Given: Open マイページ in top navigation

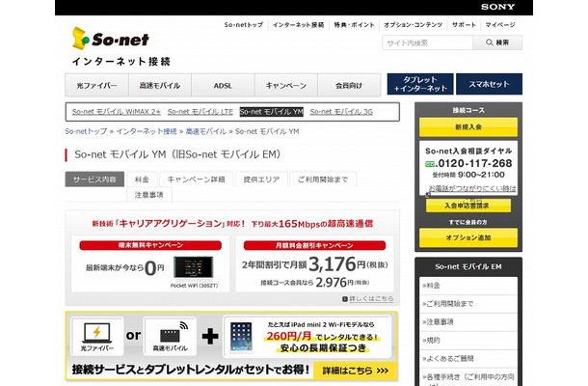Looking at the screenshot, I should [x=500, y=25].
